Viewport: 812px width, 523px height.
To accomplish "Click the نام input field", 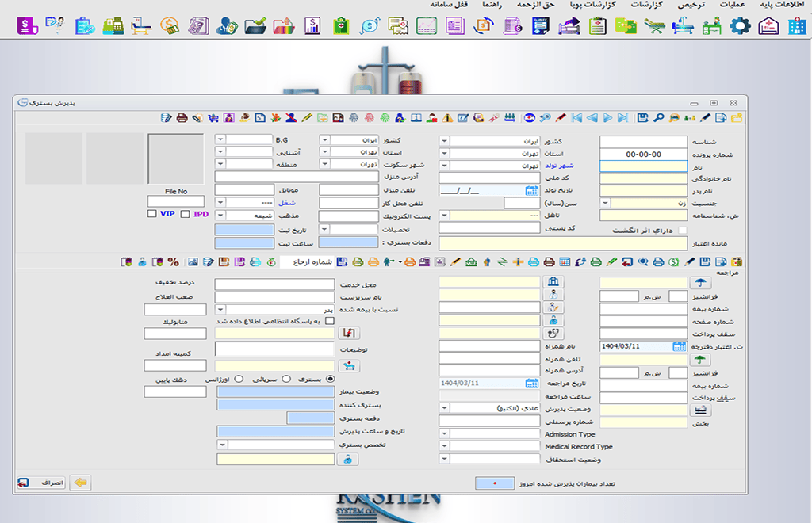I will point(643,166).
